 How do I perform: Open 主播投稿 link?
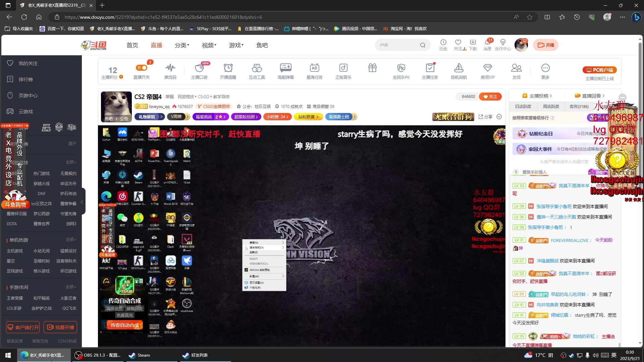537,96
